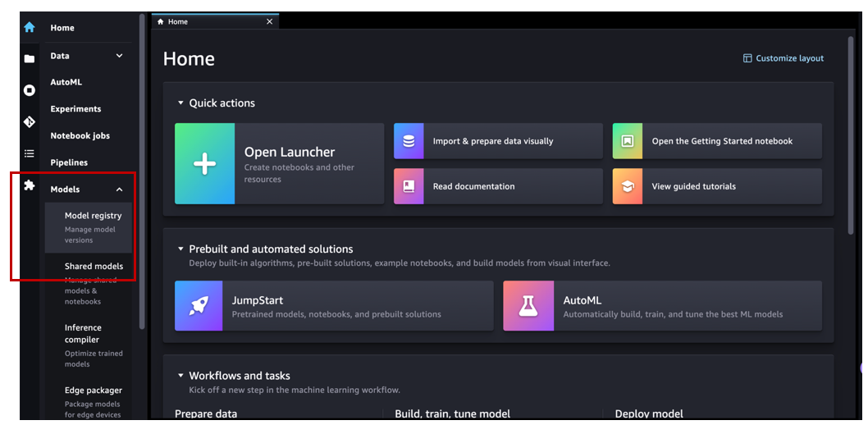
Task: Click the Home house icon in sidebar
Action: (30, 26)
